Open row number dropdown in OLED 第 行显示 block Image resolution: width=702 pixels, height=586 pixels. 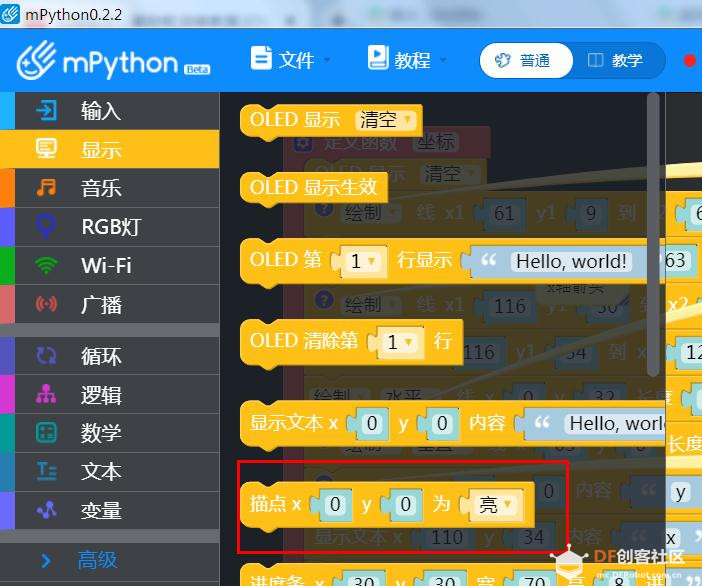click(363, 261)
